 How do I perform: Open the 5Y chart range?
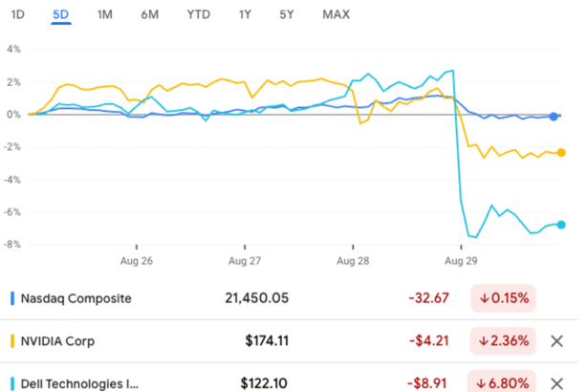287,14
